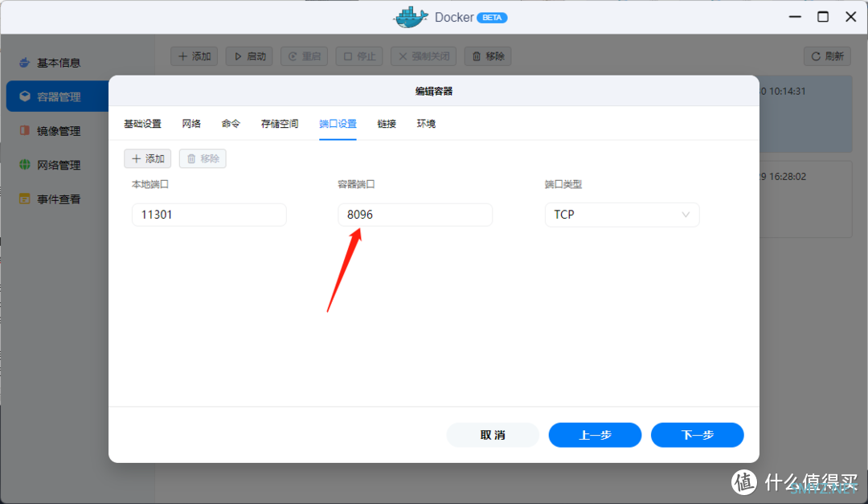
Task: Click the 取消 button
Action: [493, 435]
